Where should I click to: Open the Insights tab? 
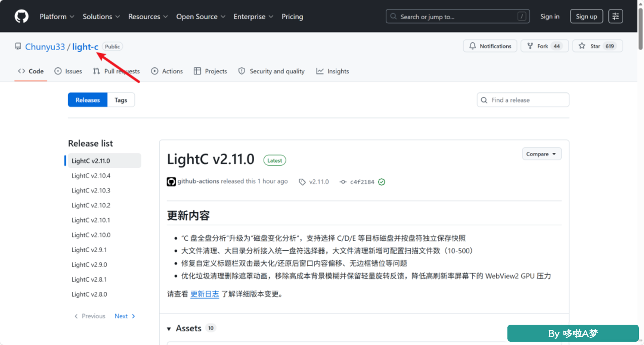[x=332, y=71]
